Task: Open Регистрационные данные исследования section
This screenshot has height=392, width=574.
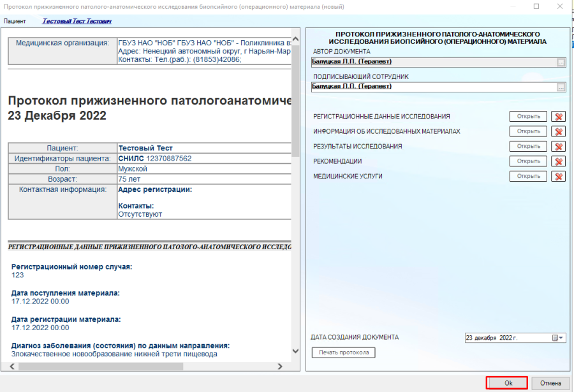Action: (x=528, y=117)
